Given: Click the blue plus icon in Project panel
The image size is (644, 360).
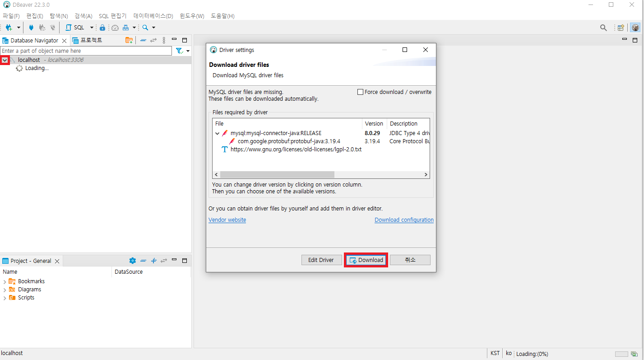Looking at the screenshot, I should point(153,261).
